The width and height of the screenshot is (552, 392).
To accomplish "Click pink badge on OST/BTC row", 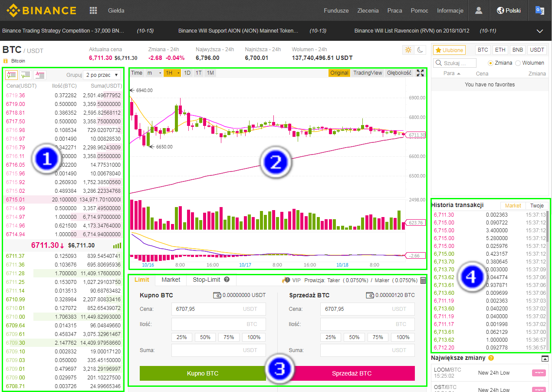I will click(x=539, y=389).
